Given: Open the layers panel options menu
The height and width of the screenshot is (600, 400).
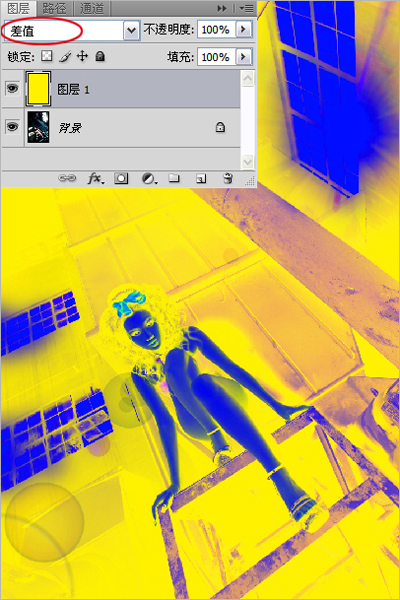Looking at the screenshot, I should [247, 8].
